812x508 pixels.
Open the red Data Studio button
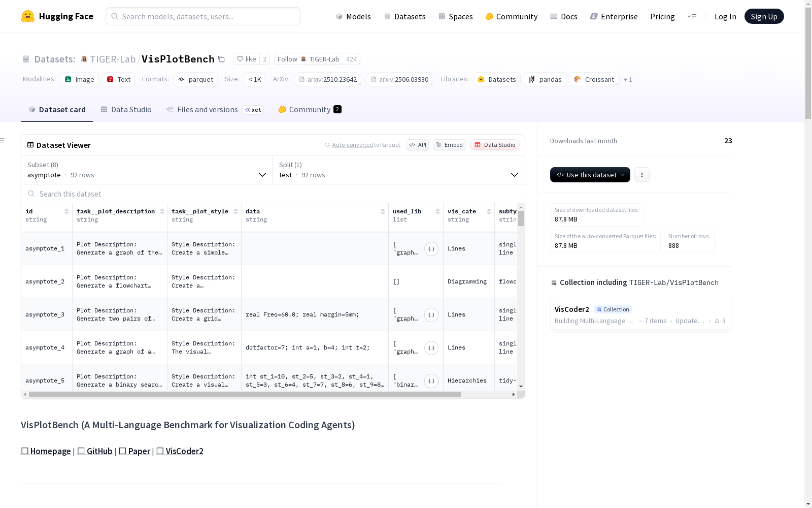(495, 145)
